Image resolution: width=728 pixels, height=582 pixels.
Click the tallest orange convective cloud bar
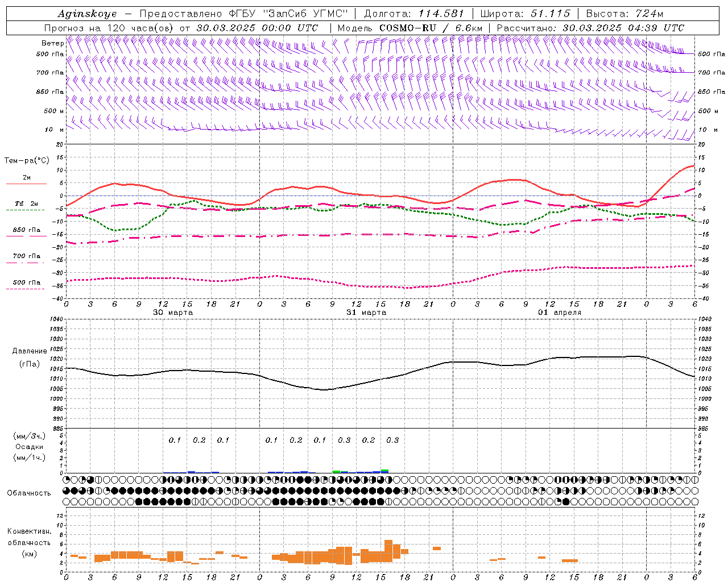tap(388, 551)
